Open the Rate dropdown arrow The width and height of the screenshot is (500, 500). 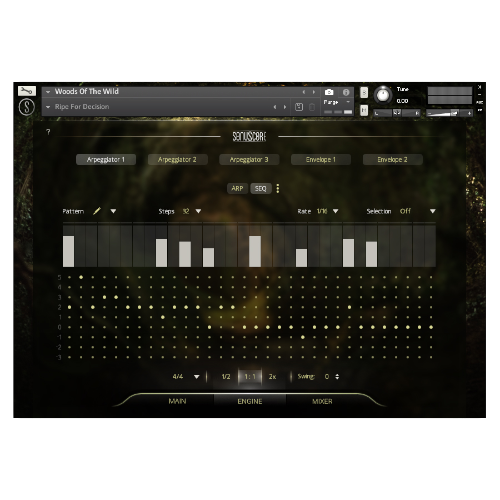pyautogui.click(x=336, y=211)
